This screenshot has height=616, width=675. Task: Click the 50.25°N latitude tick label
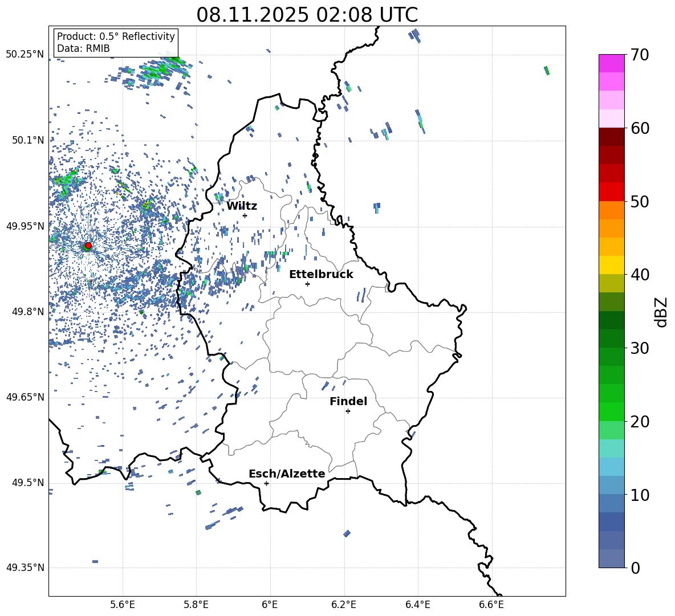(x=25, y=55)
